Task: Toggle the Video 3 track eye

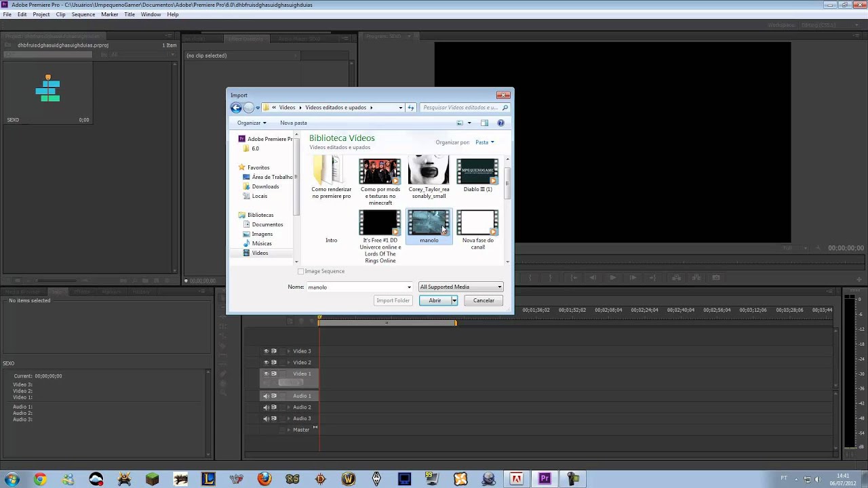Action: pos(266,351)
